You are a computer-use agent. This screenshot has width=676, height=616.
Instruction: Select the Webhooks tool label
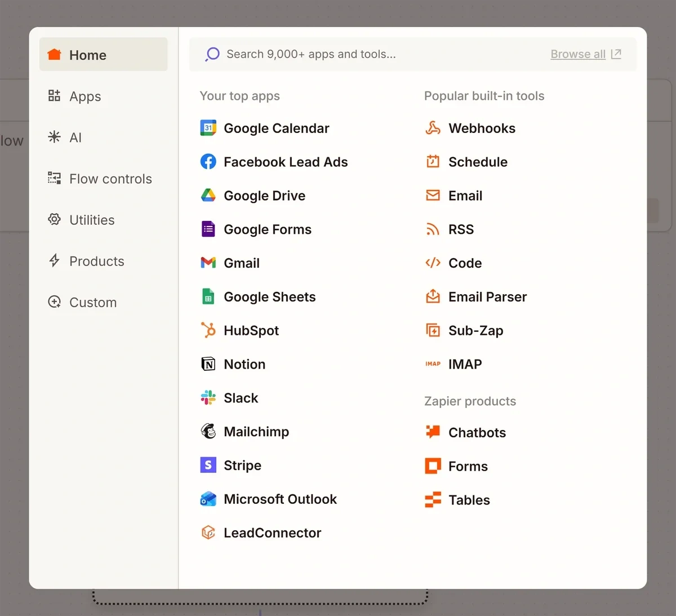click(482, 128)
